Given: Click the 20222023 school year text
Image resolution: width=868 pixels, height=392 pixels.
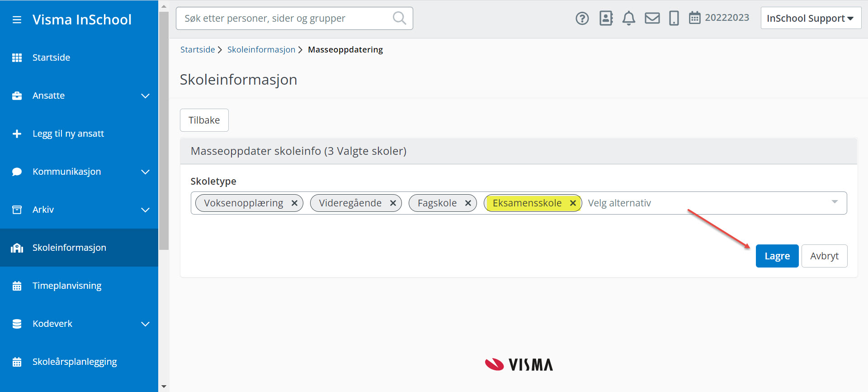Looking at the screenshot, I should coord(727,18).
